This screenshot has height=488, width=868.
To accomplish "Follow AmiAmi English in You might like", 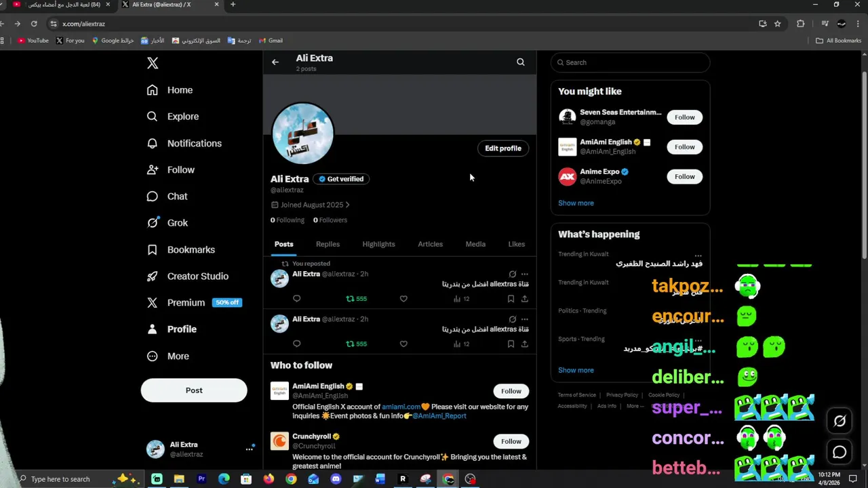I will pos(684,147).
